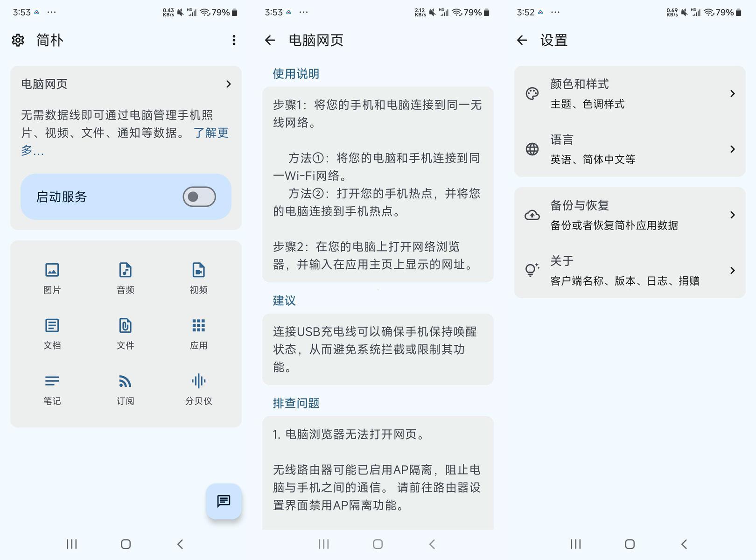Tap recent apps button under 电脑网页 screen
The width and height of the screenshot is (756, 560).
point(323,544)
